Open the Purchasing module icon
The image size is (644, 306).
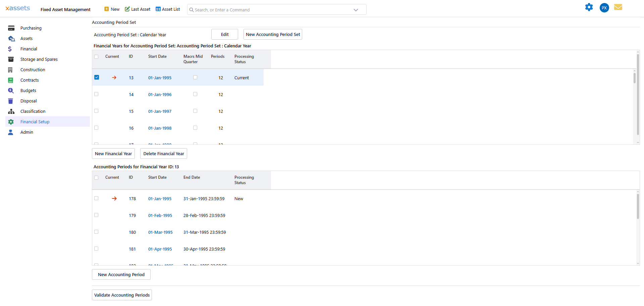[x=11, y=28]
